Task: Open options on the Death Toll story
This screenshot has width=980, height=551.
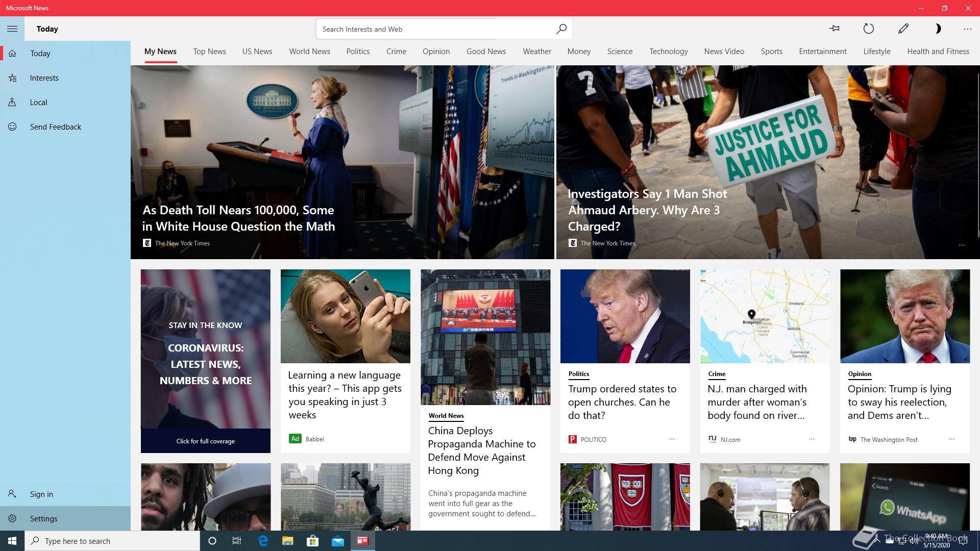Action: tap(536, 245)
